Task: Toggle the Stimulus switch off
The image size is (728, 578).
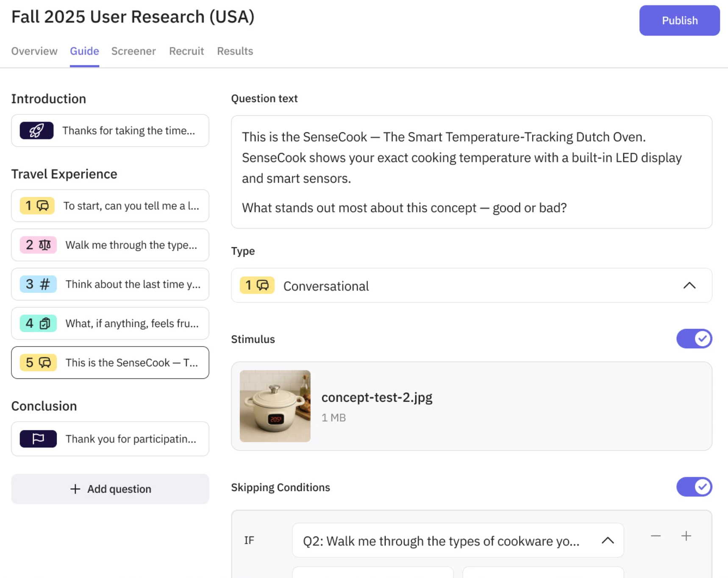Action: tap(694, 339)
